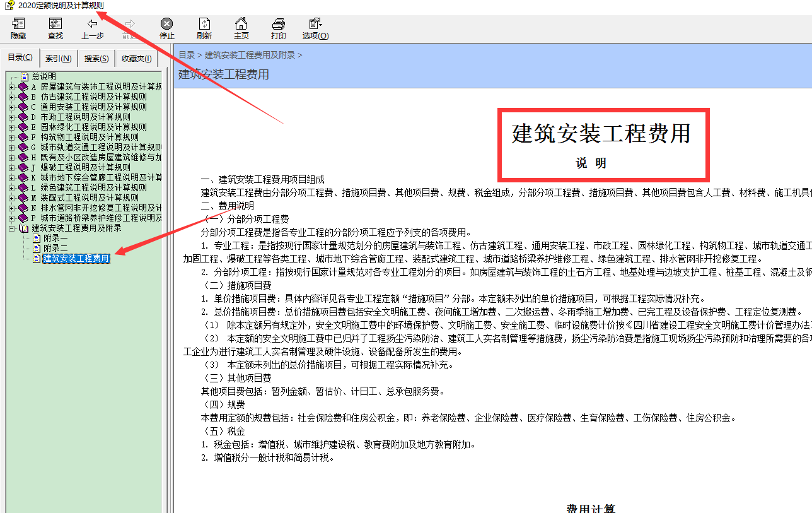Expand the B 仿古建筑工程 node
The width and height of the screenshot is (812, 513).
(11, 97)
